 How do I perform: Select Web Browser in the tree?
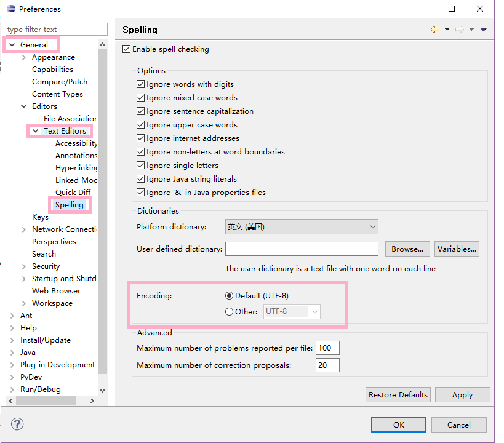click(56, 291)
